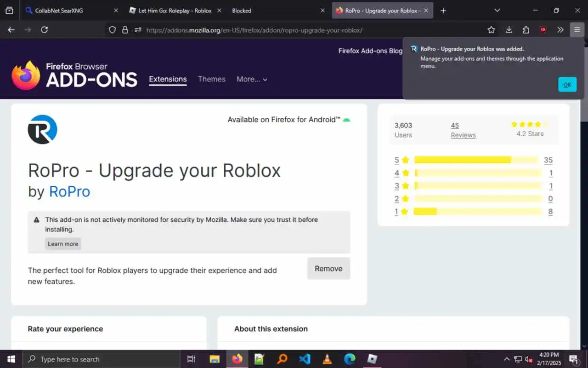Viewport: 588px width, 368px height.
Task: Close the Blocked tab
Action: pos(322,10)
